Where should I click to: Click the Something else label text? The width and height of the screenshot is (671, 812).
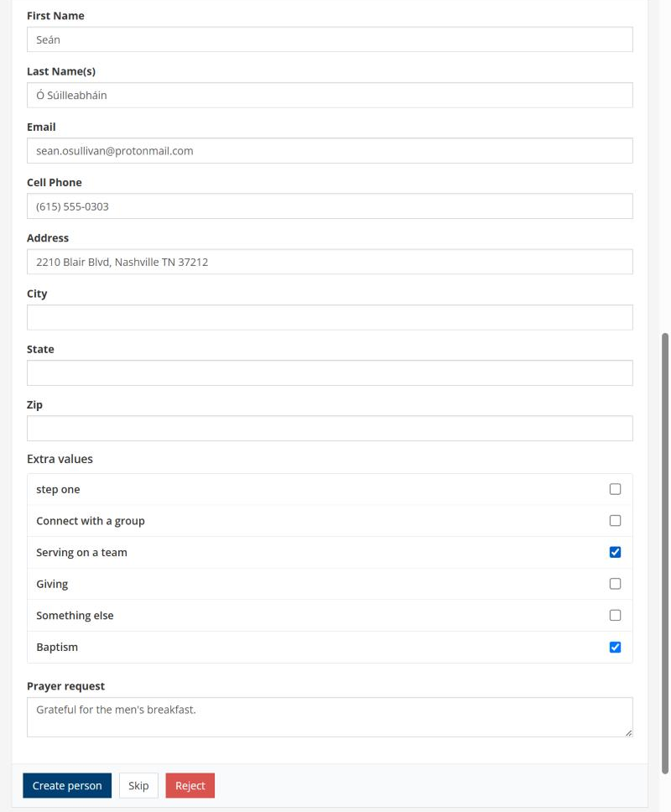75,616
